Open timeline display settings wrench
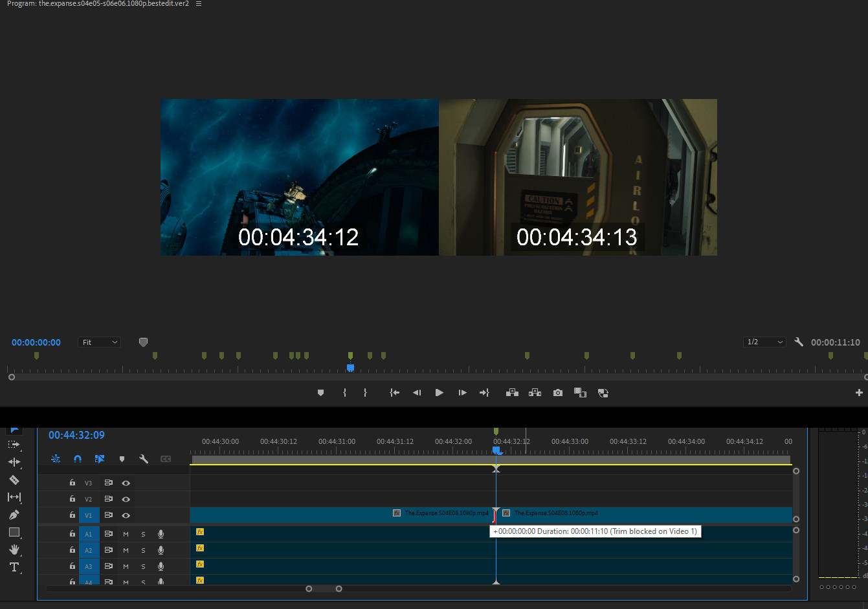 pos(144,459)
